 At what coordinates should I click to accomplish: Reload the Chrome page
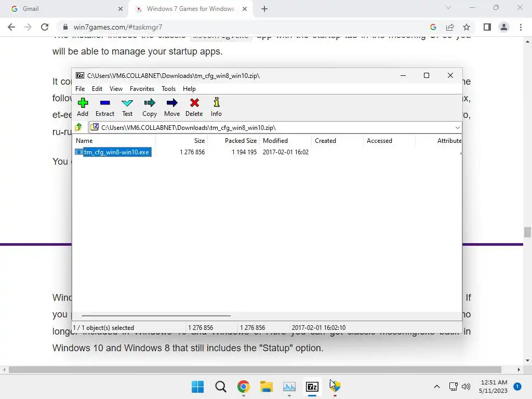45,27
